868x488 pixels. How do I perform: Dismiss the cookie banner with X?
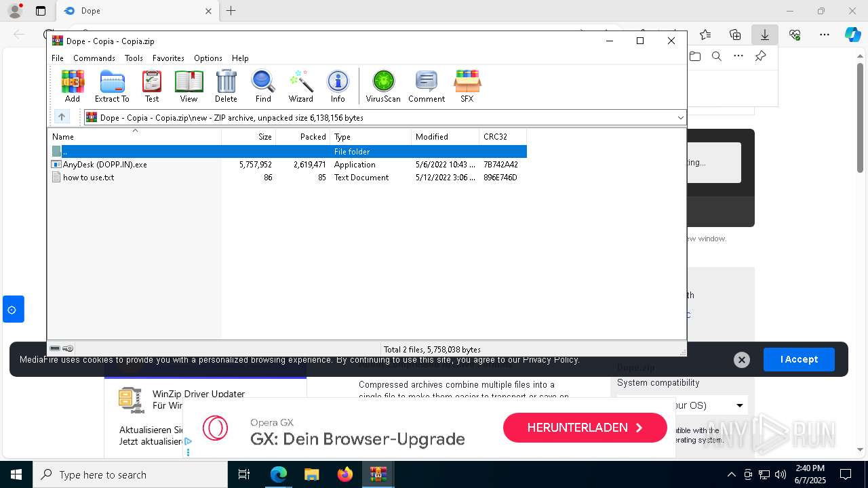tap(742, 360)
